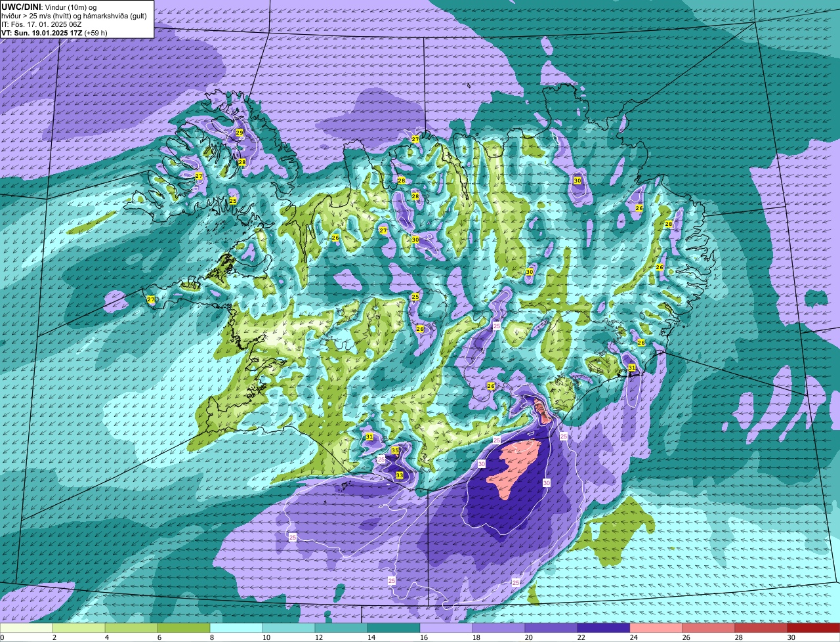Select the red 28–30 m/s color swatch
This screenshot has width=840, height=642.
tap(761, 628)
